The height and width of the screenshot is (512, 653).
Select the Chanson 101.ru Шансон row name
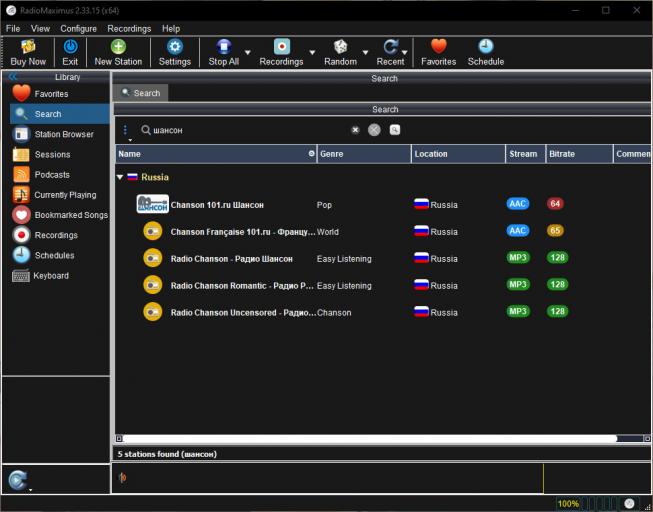[x=217, y=205]
